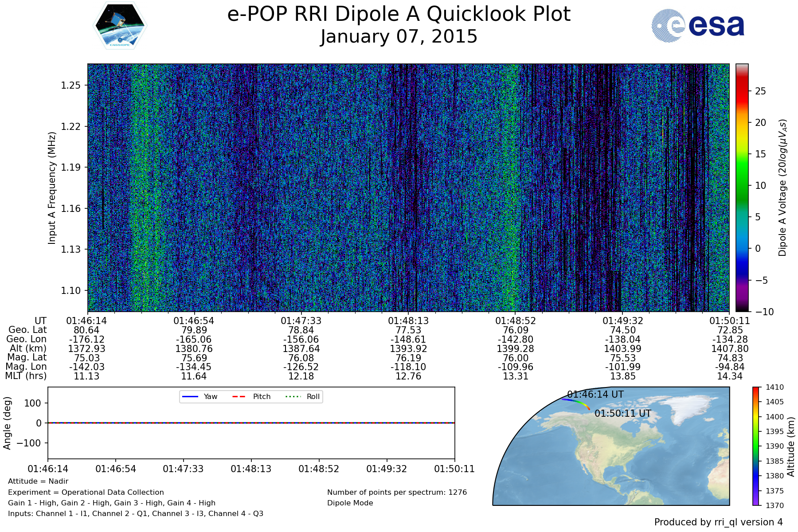
Task: Click the plot title 'e-POP RRI Dipole A Quicklook Plot'
Action: 399,14
